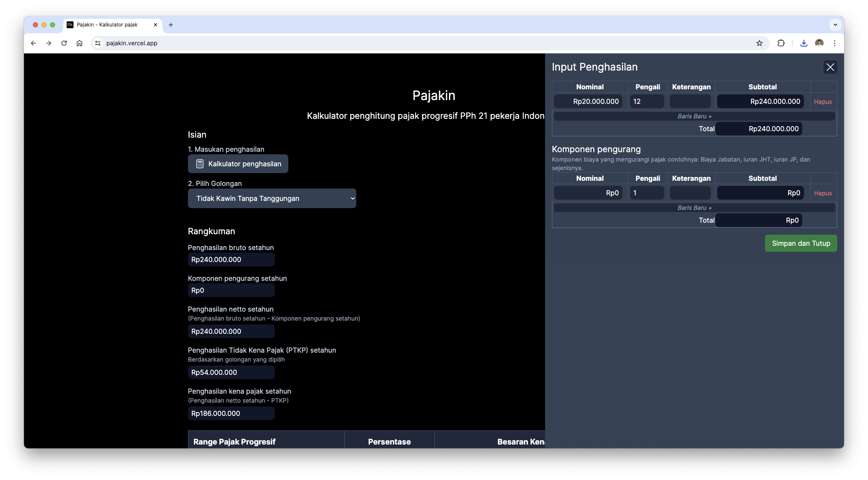Select the Pajakin - Kalkulator pajak tab

click(108, 25)
